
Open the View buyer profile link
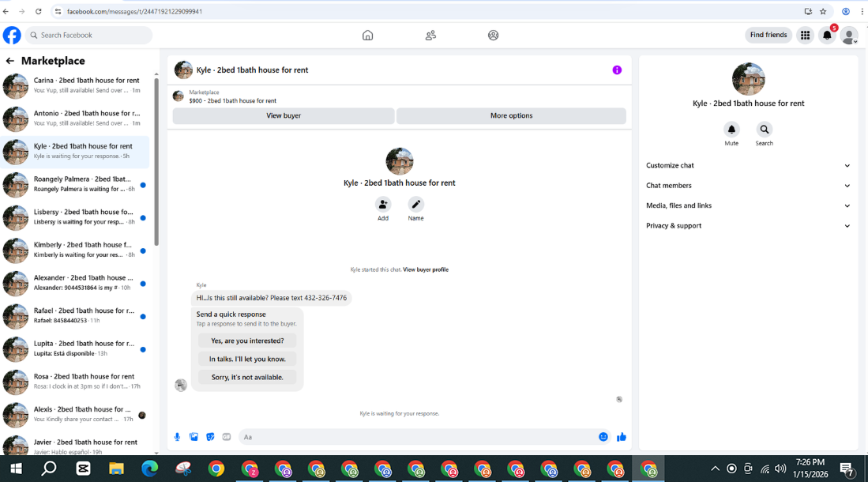coord(426,269)
